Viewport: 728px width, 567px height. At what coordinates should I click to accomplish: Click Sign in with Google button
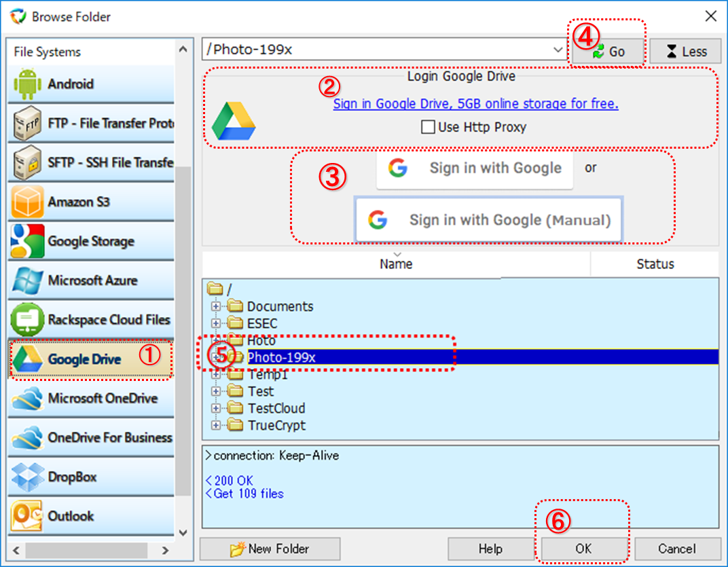(x=475, y=168)
